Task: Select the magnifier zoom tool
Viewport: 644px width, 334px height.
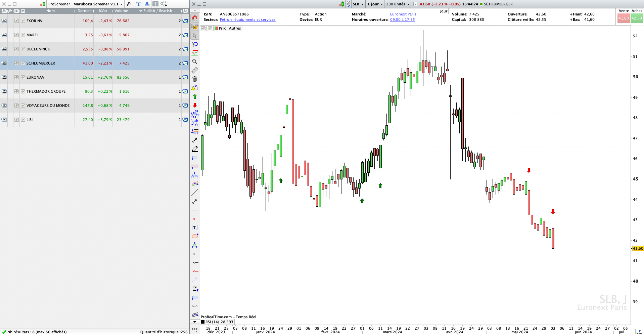Action: click(195, 61)
